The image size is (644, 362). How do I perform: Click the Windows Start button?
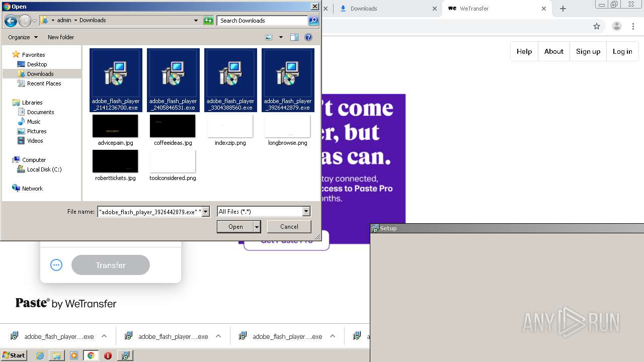tap(14, 355)
